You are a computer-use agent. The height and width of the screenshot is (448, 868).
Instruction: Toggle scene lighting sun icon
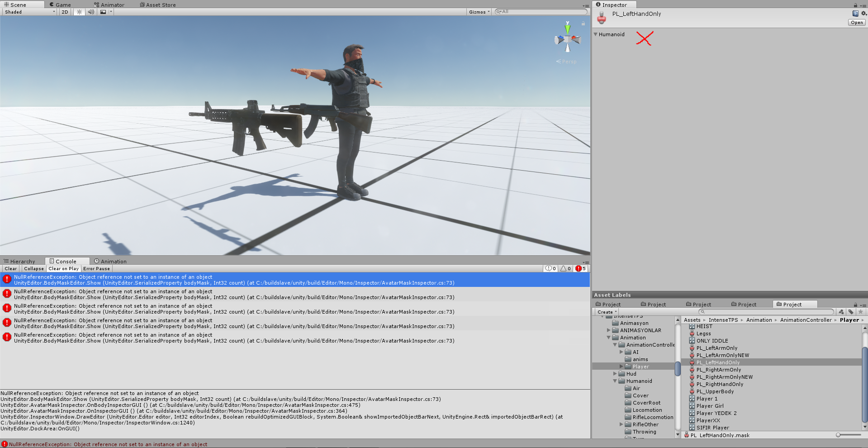pyautogui.click(x=79, y=12)
